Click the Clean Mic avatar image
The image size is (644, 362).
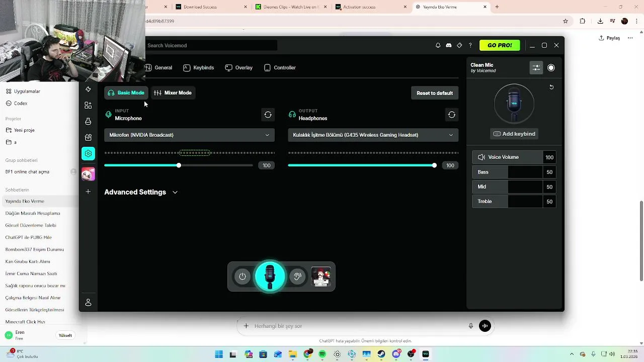[514, 104]
